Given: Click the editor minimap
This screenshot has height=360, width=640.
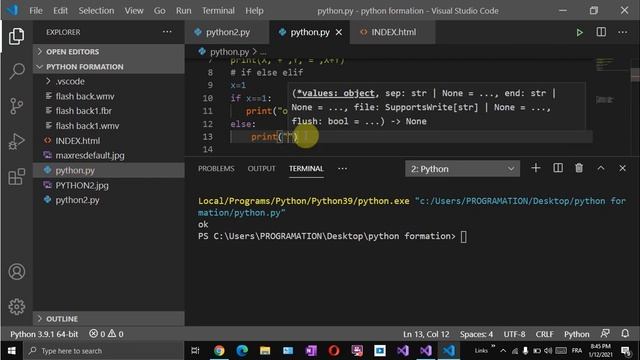Looking at the screenshot, I should [610, 106].
